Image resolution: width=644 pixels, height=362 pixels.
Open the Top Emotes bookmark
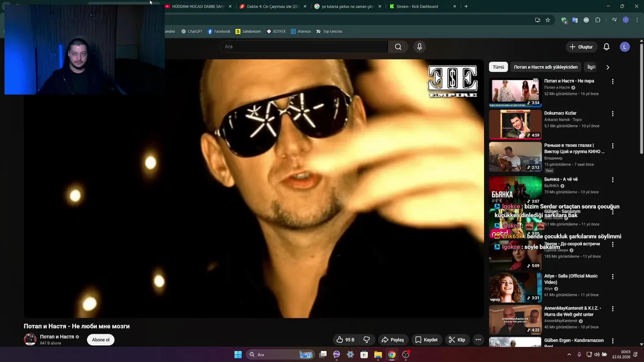pos(329,31)
